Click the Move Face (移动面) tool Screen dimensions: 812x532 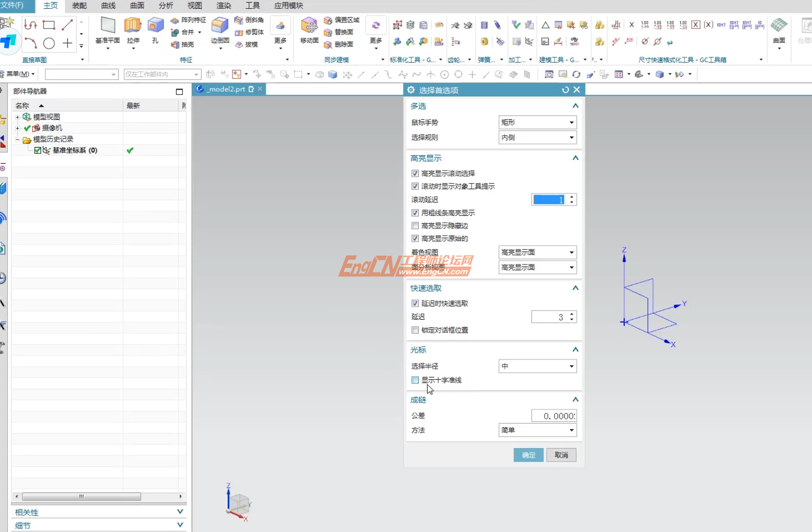click(309, 32)
